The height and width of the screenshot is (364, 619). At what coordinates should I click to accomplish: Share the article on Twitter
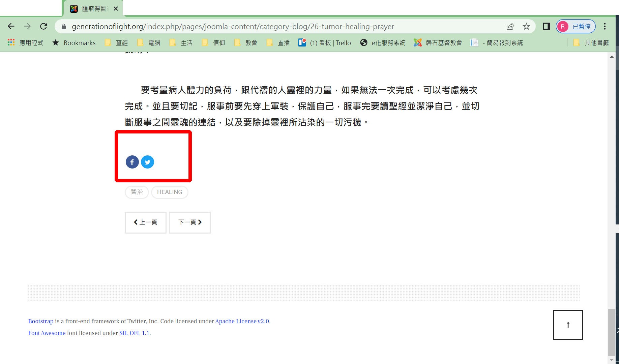pos(147,162)
